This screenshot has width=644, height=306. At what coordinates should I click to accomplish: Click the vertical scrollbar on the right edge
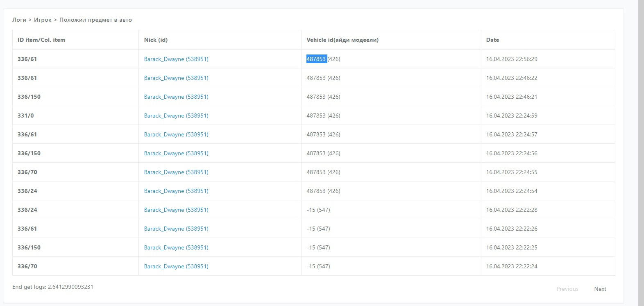pyautogui.click(x=641, y=153)
